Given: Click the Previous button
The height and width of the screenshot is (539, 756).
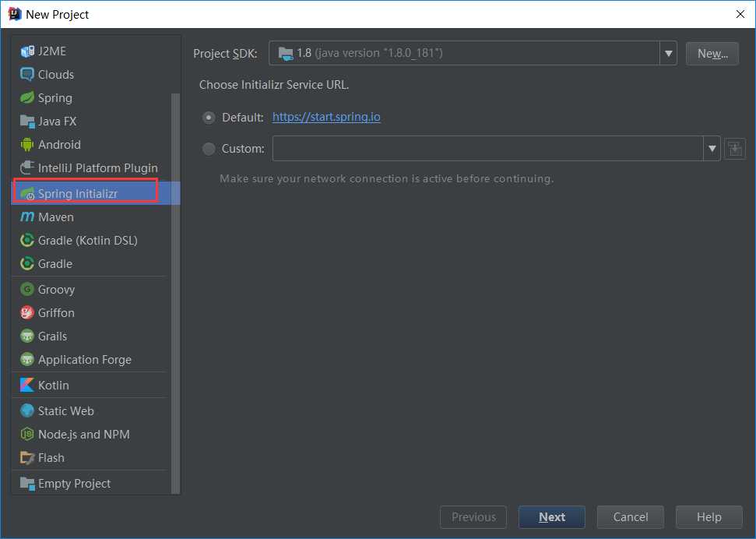Looking at the screenshot, I should tap(473, 517).
